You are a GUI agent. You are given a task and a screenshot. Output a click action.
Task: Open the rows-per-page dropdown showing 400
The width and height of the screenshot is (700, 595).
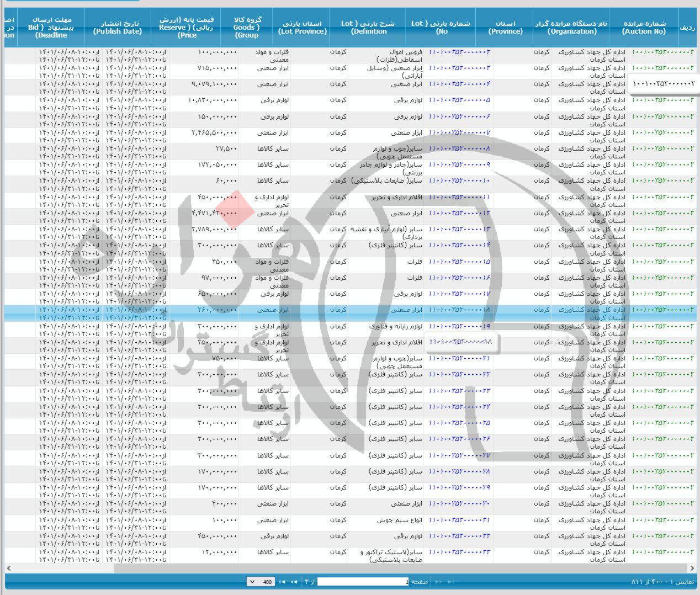click(x=260, y=582)
